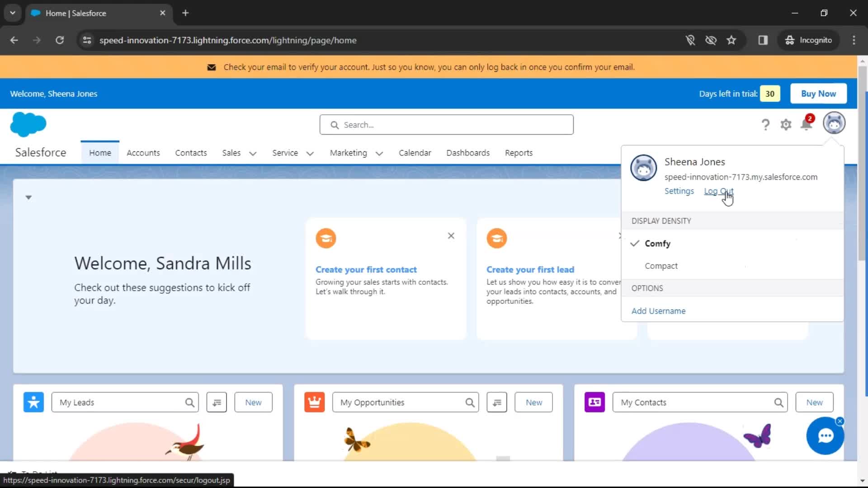Click the search magnifier in My Opportunities
The width and height of the screenshot is (868, 488).
470,403
